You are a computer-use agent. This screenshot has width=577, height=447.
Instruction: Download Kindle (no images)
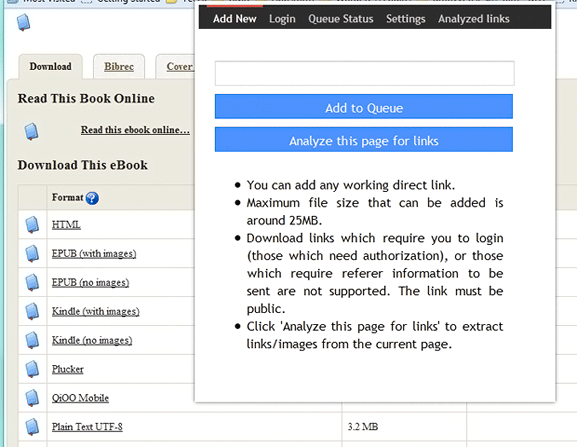92,340
